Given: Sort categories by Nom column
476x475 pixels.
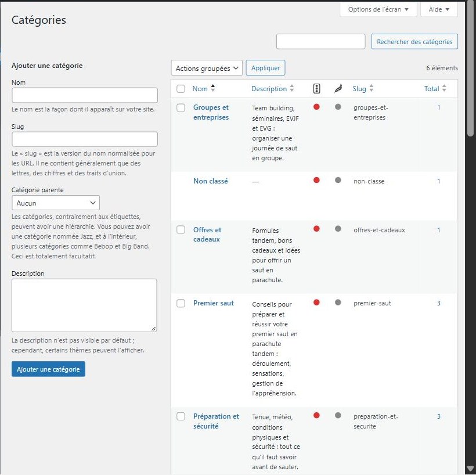Looking at the screenshot, I should pyautogui.click(x=200, y=89).
